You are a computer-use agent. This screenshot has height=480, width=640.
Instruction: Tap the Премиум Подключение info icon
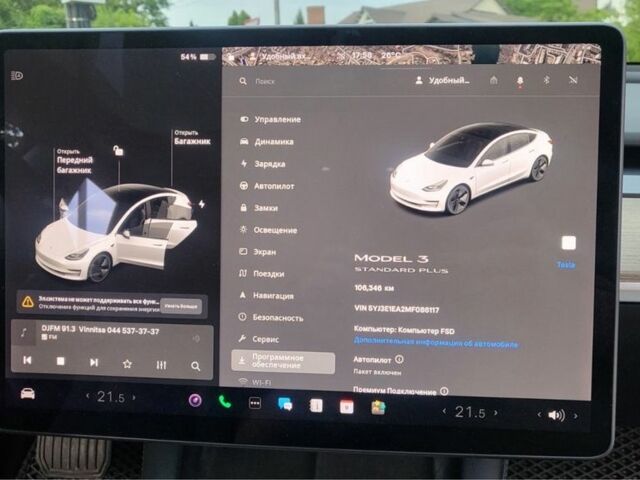pos(444,391)
